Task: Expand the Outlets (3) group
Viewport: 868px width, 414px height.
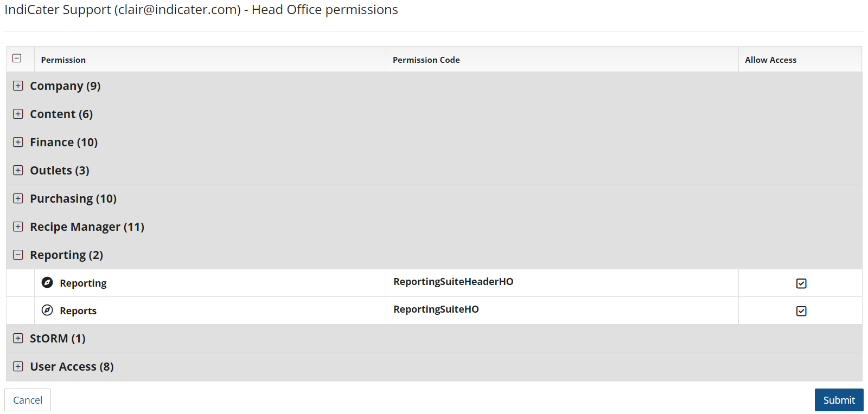Action: pyautogui.click(x=18, y=170)
